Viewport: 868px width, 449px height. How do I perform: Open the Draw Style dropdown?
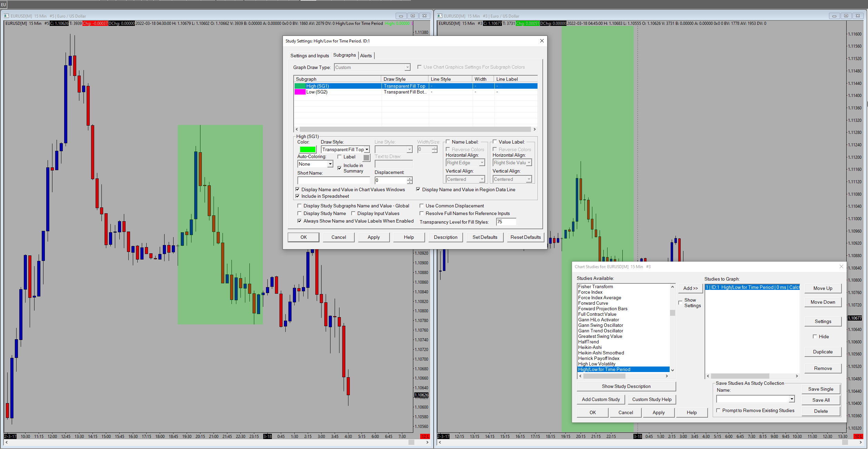[367, 149]
